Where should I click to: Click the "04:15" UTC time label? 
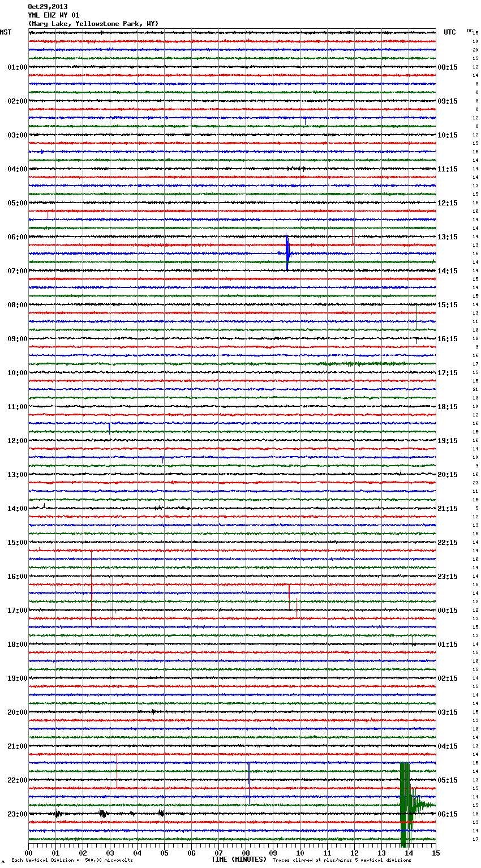click(448, 746)
